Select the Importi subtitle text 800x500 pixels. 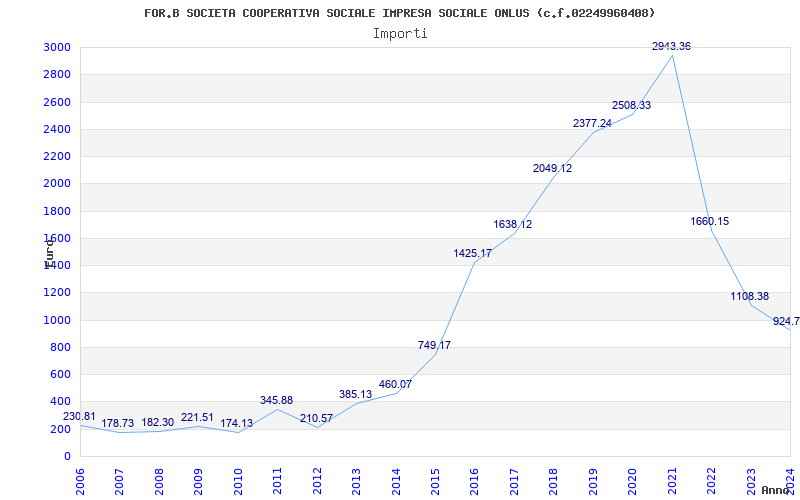coord(400,34)
